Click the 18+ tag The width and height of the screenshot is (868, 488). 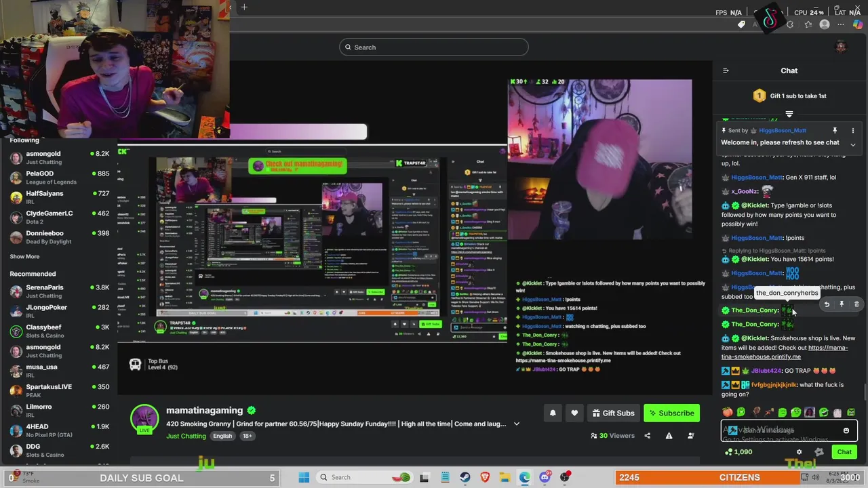[248, 436]
